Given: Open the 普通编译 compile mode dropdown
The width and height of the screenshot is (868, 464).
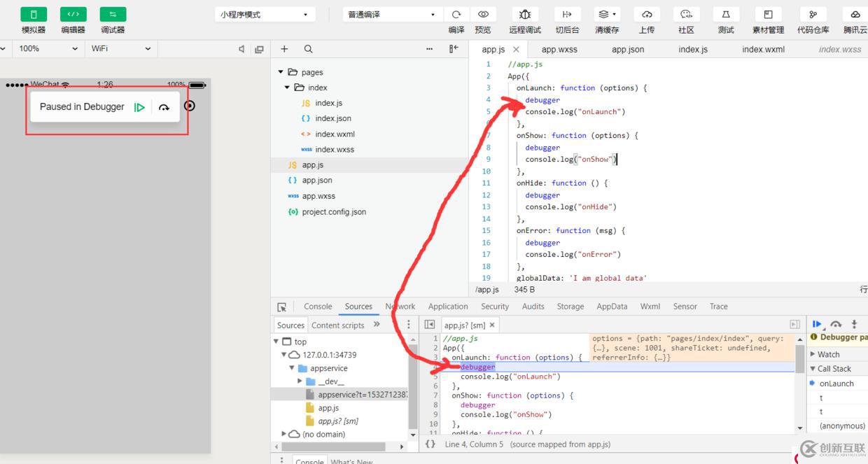Looking at the screenshot, I should [x=393, y=14].
